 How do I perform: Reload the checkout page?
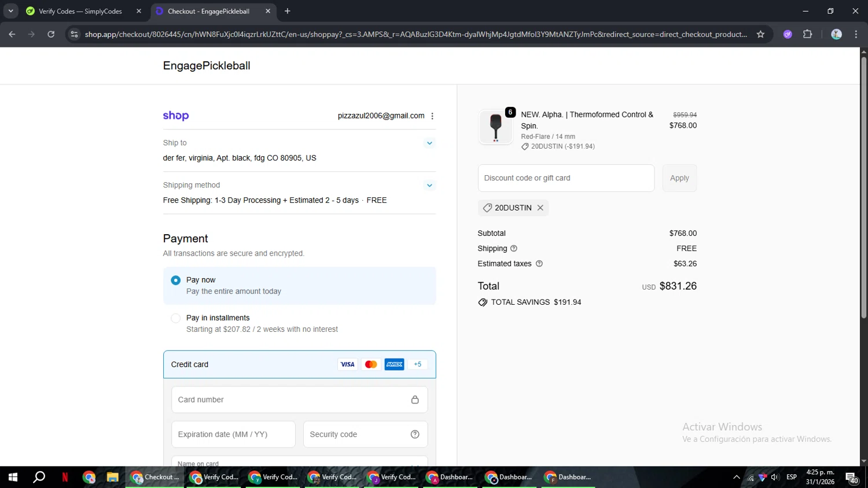pos(51,34)
